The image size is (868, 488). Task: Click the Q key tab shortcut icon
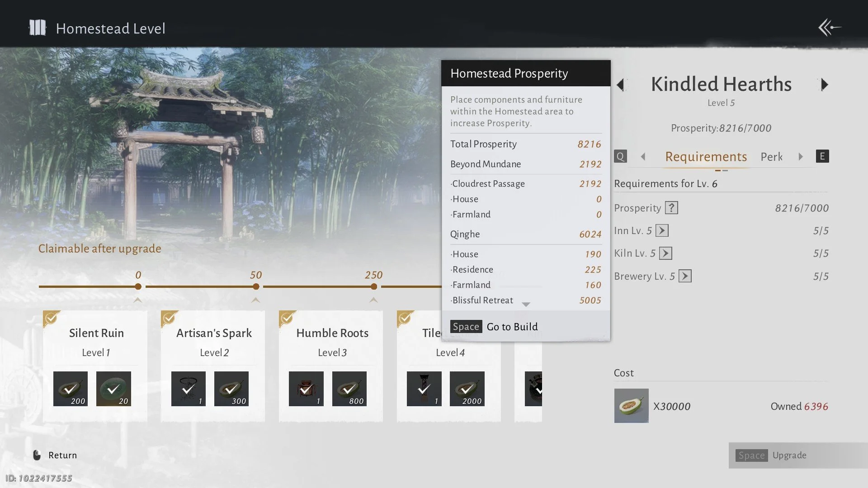tap(620, 156)
